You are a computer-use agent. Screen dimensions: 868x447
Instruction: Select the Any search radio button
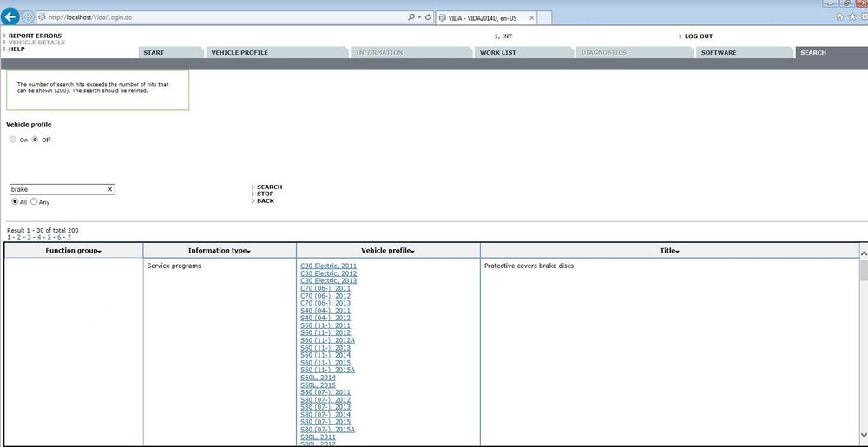tap(34, 202)
